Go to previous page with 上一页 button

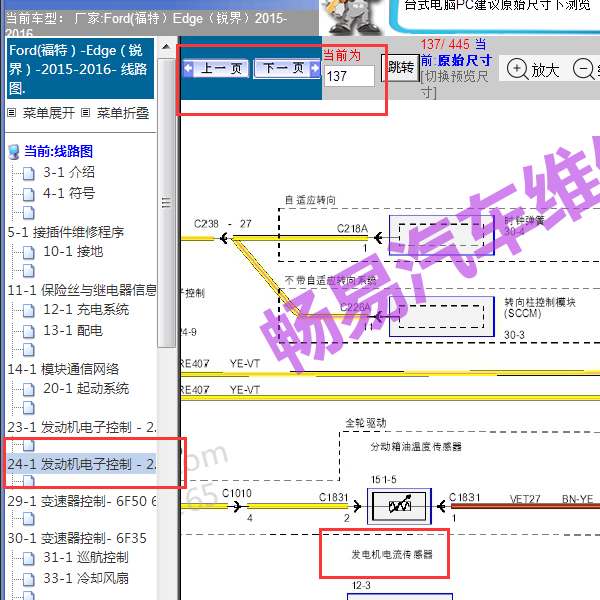[216, 69]
